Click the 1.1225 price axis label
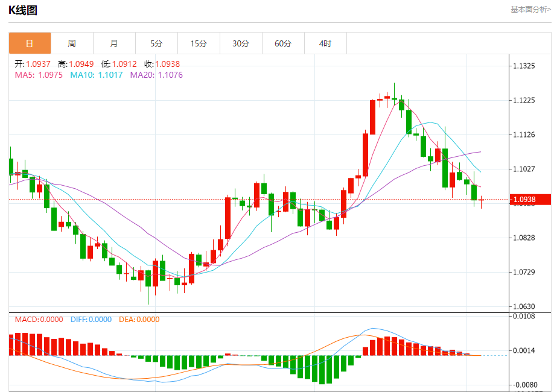The image size is (554, 392). [x=524, y=100]
